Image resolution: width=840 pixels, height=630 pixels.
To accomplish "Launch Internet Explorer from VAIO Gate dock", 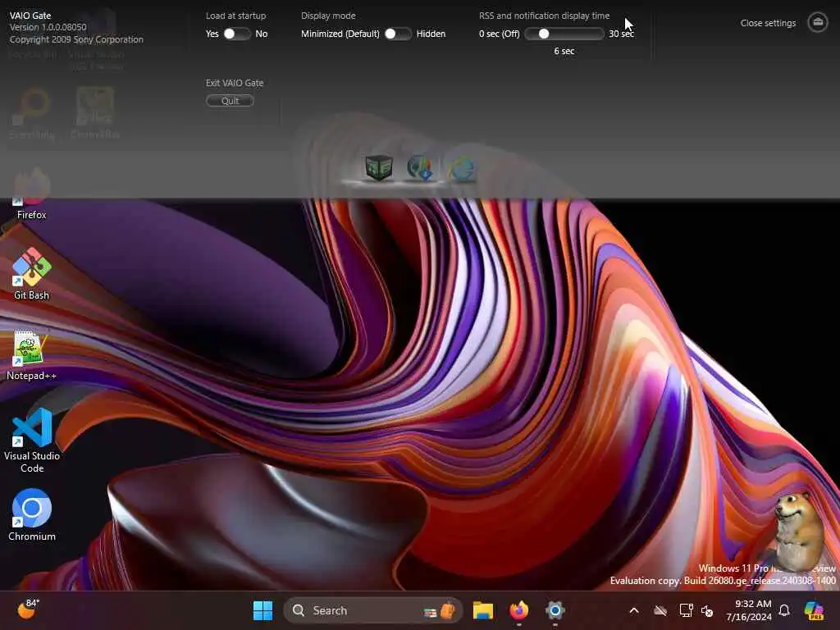I will (x=462, y=169).
